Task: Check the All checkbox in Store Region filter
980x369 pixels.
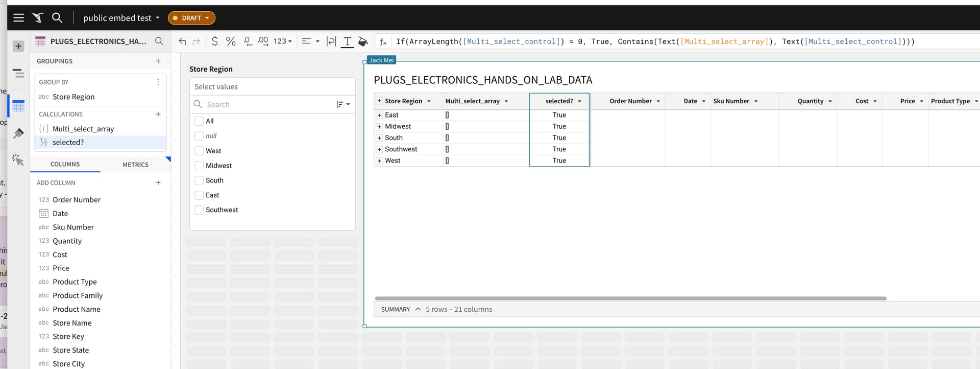Action: pos(199,121)
